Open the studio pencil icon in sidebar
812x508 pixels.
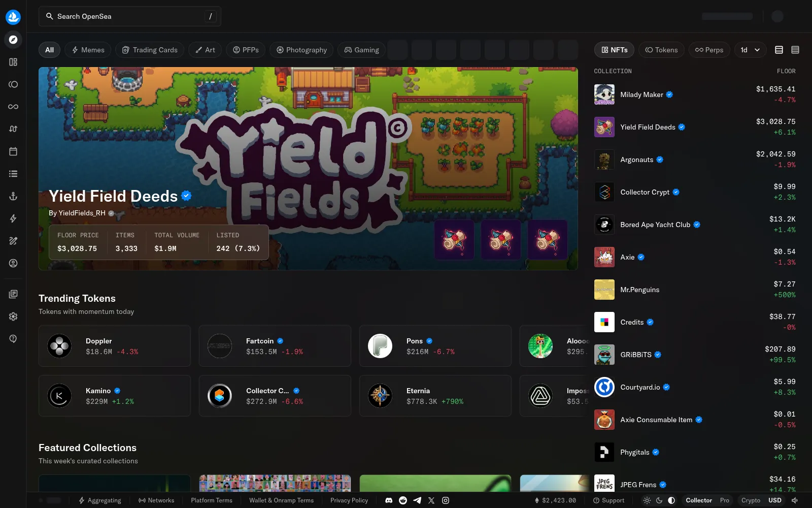tap(13, 241)
